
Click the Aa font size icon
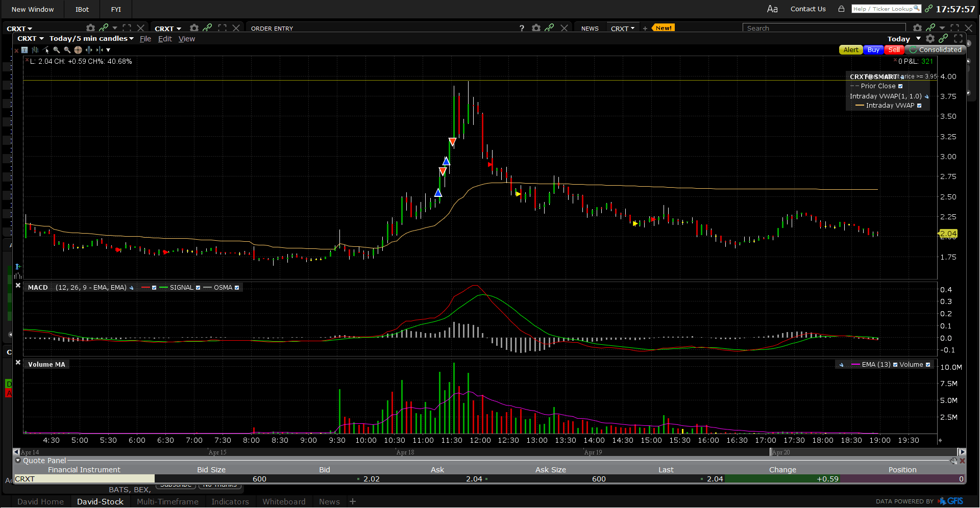click(772, 9)
